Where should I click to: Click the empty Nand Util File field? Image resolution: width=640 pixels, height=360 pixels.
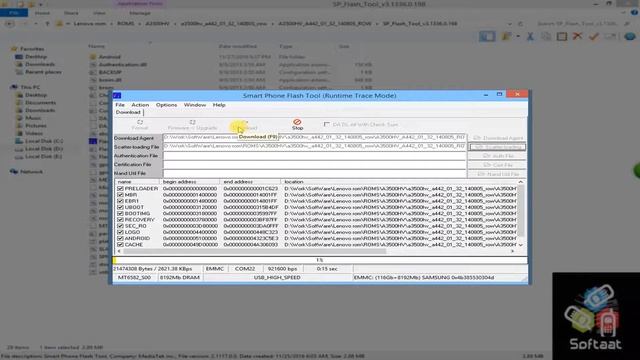coord(314,173)
